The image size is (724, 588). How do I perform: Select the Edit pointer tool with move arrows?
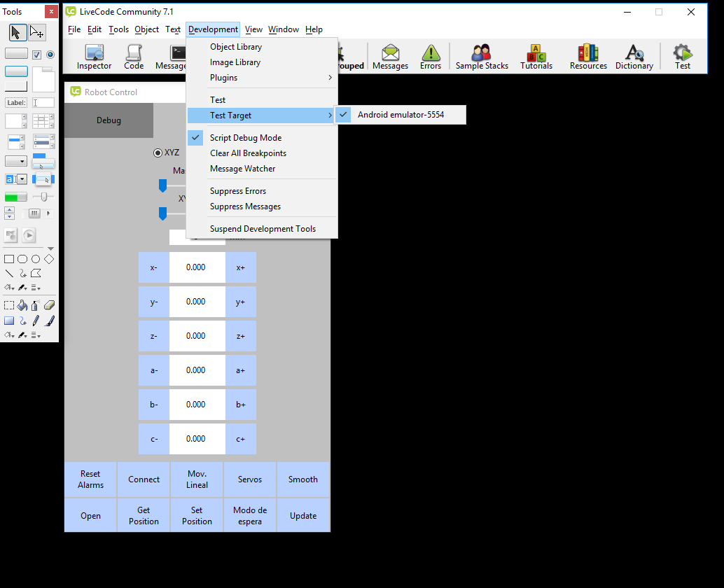37,32
